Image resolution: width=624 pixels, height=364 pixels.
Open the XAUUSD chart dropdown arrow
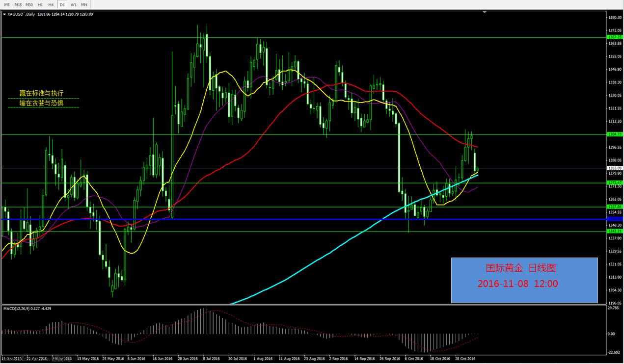point(4,14)
